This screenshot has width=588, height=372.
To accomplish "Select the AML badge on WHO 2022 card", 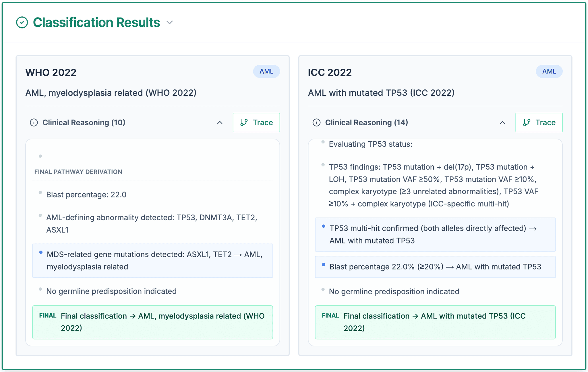I will point(266,71).
